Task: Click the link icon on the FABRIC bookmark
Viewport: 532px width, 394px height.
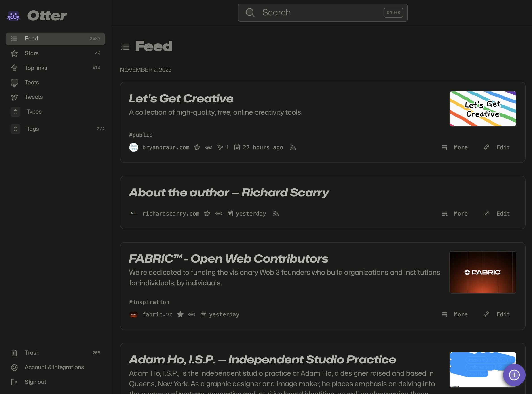Action: (x=192, y=314)
